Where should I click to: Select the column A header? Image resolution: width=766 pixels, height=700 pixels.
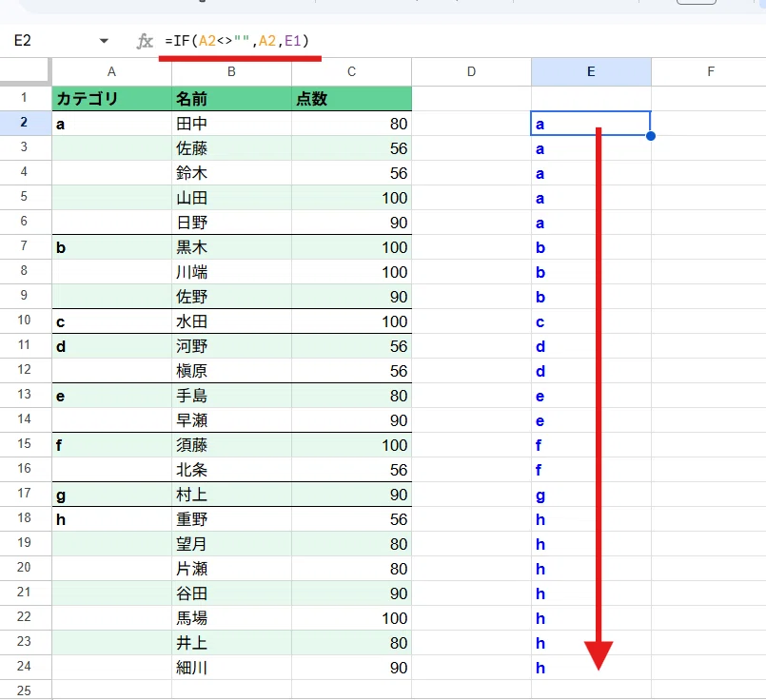[112, 71]
